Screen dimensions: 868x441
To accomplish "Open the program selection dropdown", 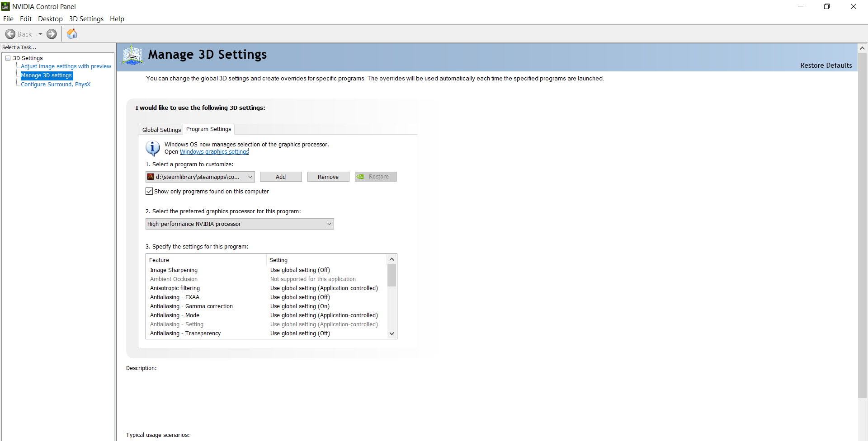I will 200,177.
